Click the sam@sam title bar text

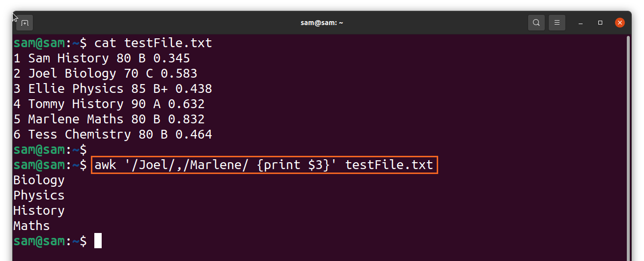[x=322, y=23]
